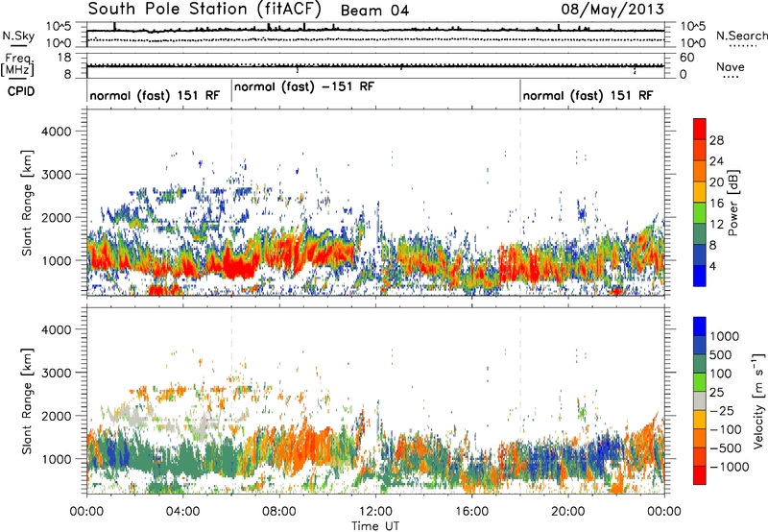
Task: Click the 'Nave' legend label
Action: click(731, 67)
